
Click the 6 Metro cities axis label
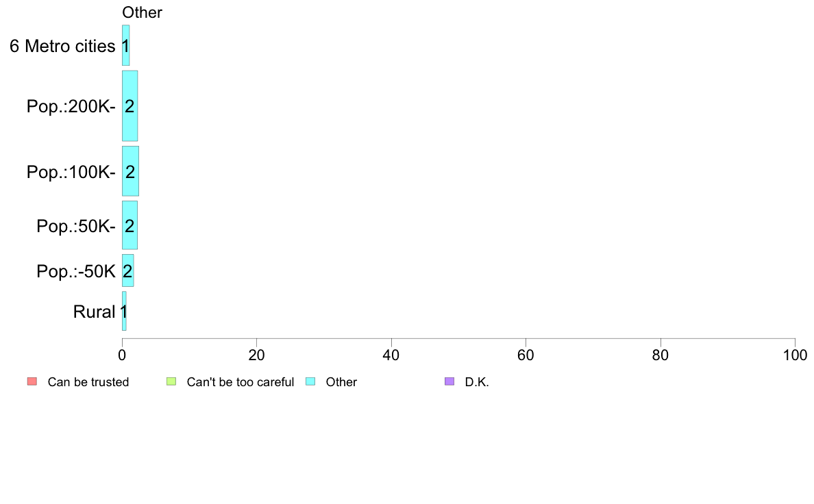pyautogui.click(x=62, y=46)
